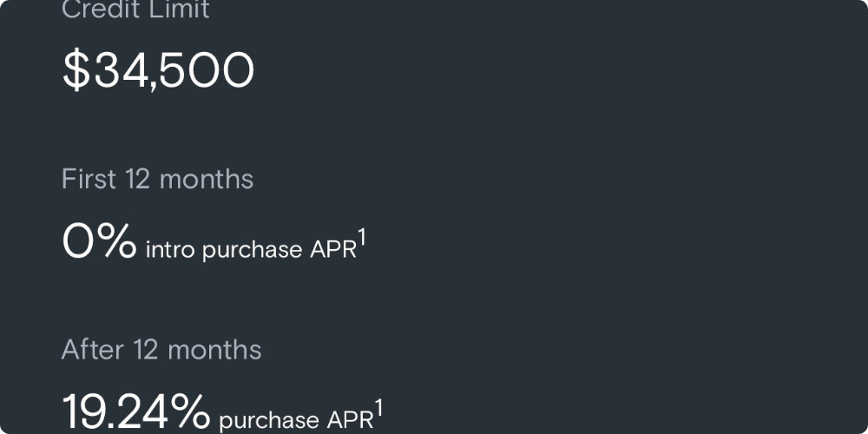This screenshot has height=434, width=868.
Task: Click the Credit Limit label
Action: [135, 10]
